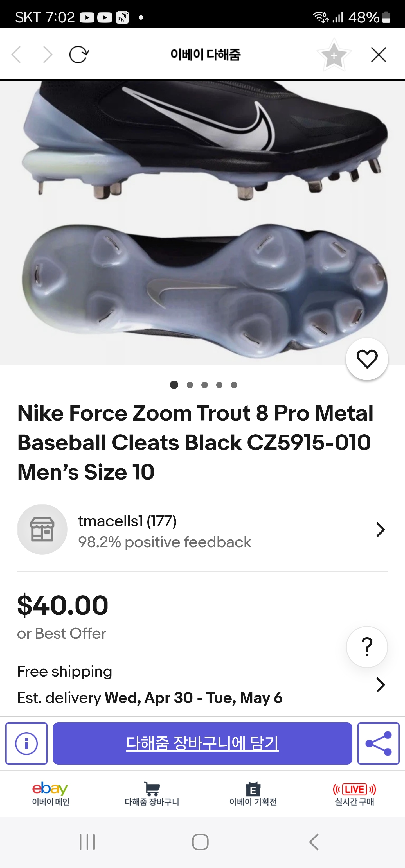Select the last image carousel dot
Image resolution: width=405 pixels, height=868 pixels.
pos(234,385)
